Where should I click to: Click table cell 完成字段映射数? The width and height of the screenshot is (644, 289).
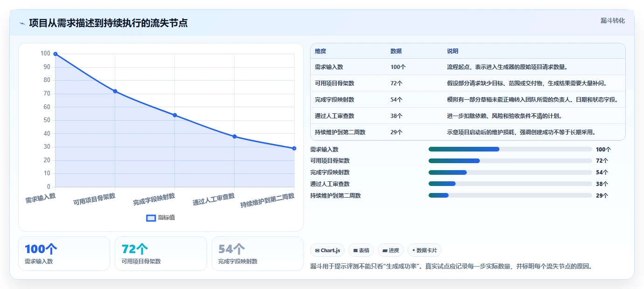pyautogui.click(x=334, y=100)
